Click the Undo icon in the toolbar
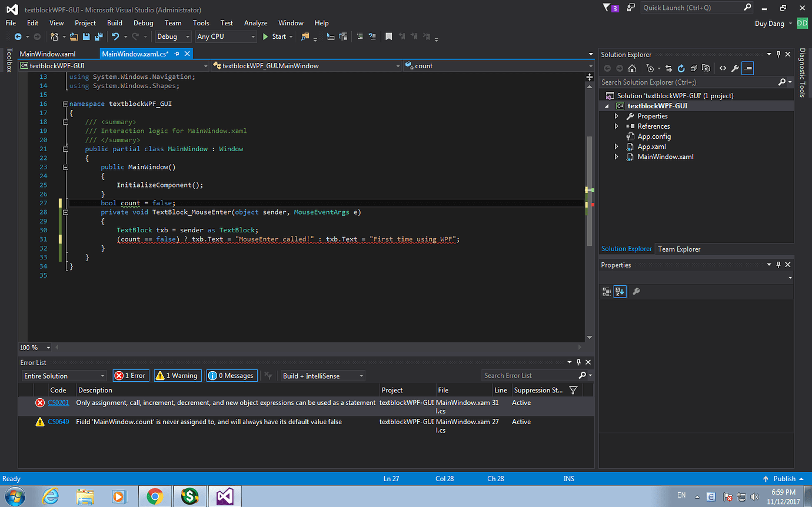The height and width of the screenshot is (507, 812). click(115, 36)
